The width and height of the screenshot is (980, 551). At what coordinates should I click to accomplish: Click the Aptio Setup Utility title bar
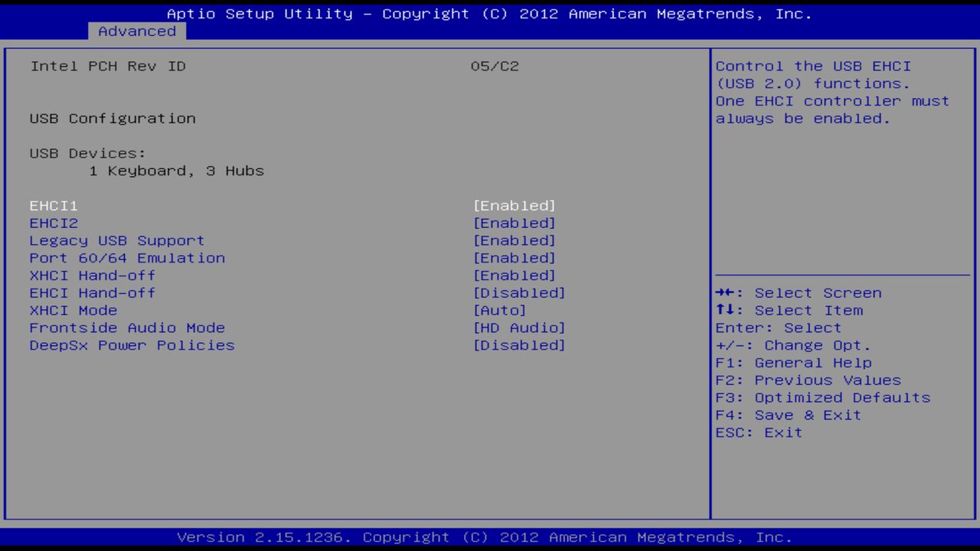pos(490,13)
